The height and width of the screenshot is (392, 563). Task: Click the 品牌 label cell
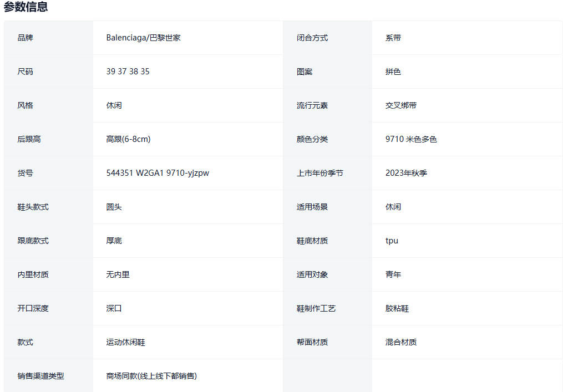coord(25,38)
